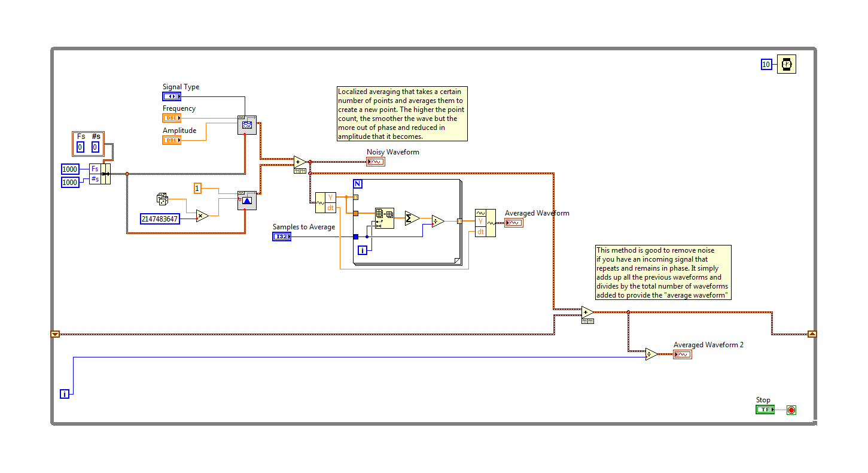The height and width of the screenshot is (473, 868).
Task: Click the Fs constant 1000
Action: [x=70, y=169]
